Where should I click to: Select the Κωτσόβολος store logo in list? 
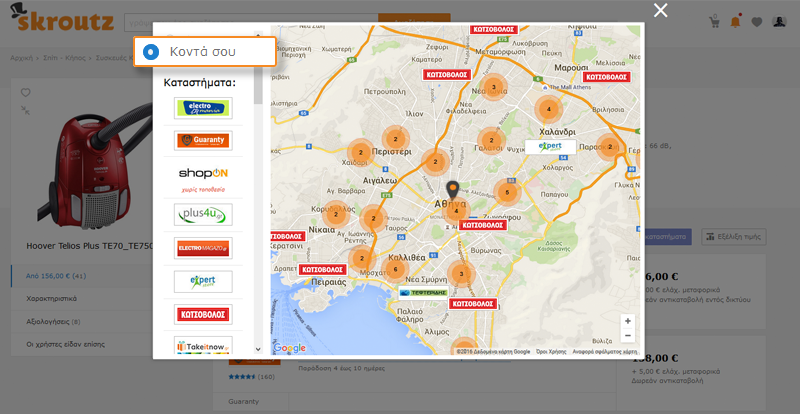click(x=203, y=314)
